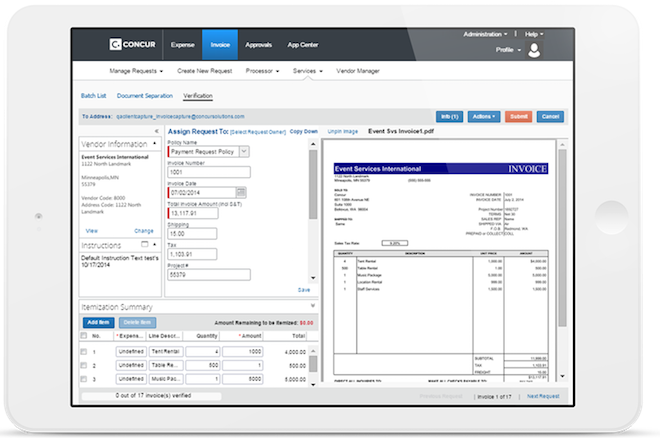This screenshot has width=660, height=438.
Task: Click the Instructions panel window icon
Action: (x=144, y=243)
